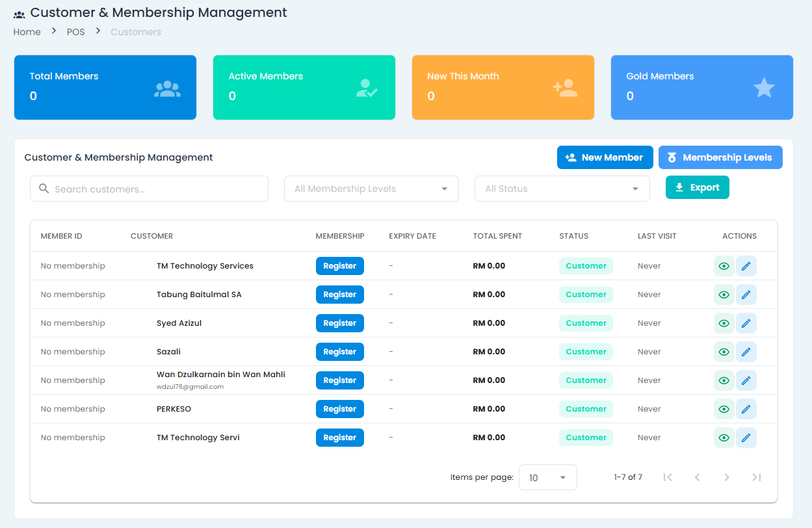Click the TOTAL SPENT column header

tap(497, 236)
